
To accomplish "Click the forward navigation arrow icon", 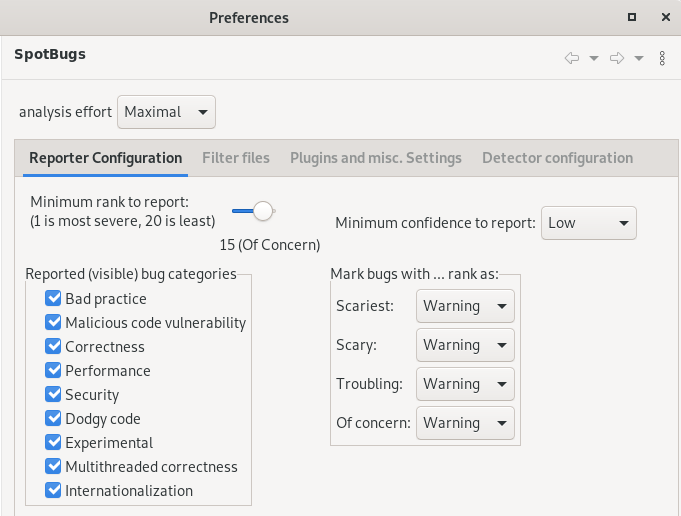I will tap(617, 58).
